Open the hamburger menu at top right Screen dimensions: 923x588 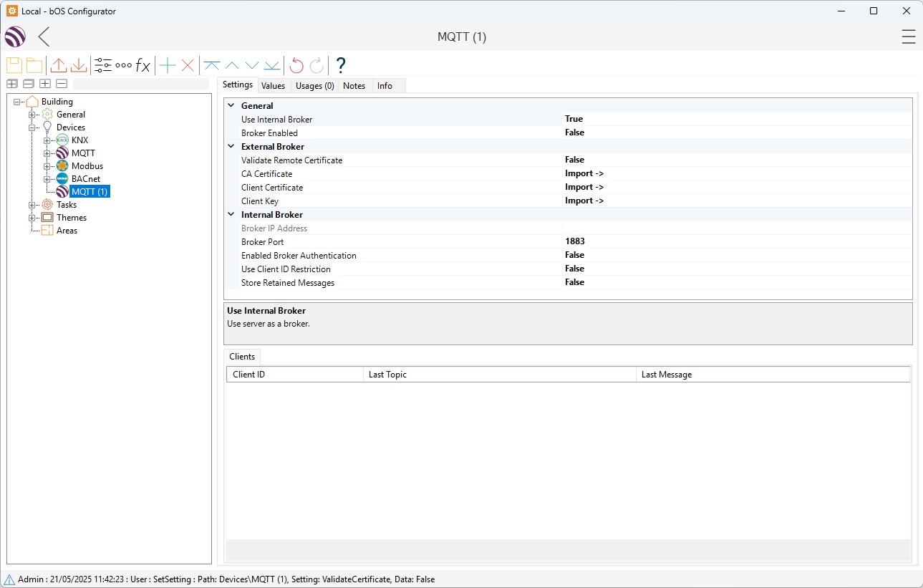[909, 37]
